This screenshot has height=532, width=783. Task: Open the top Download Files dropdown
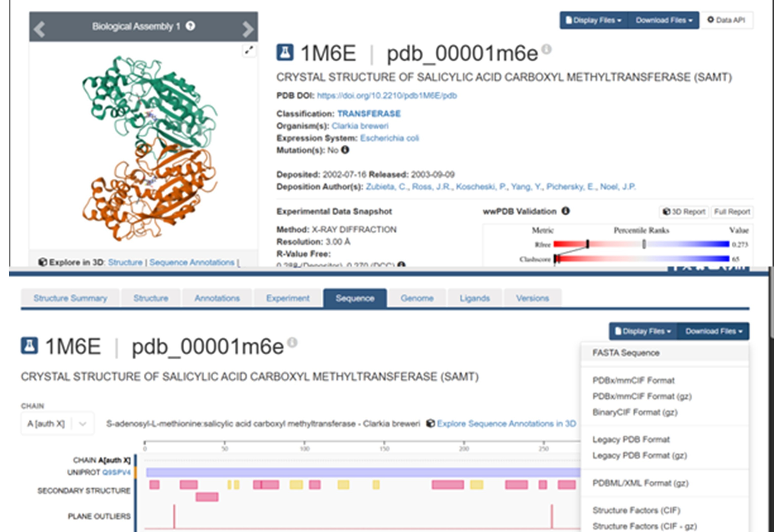coord(664,20)
